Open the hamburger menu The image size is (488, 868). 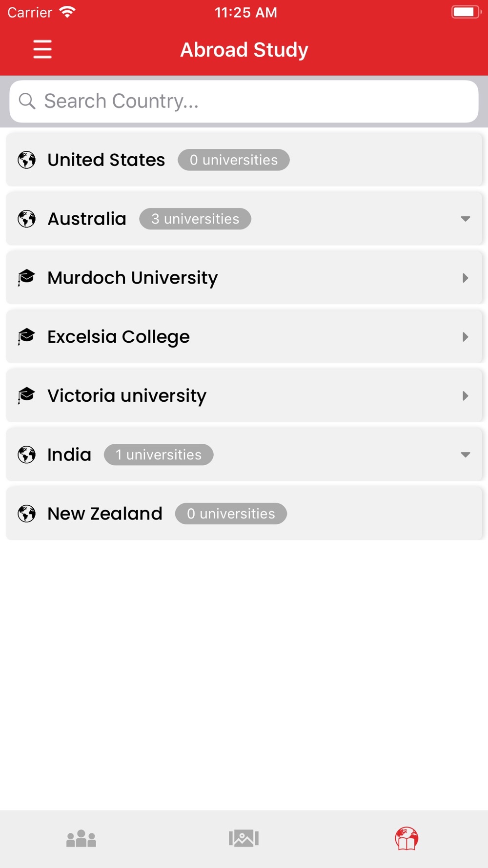click(42, 49)
